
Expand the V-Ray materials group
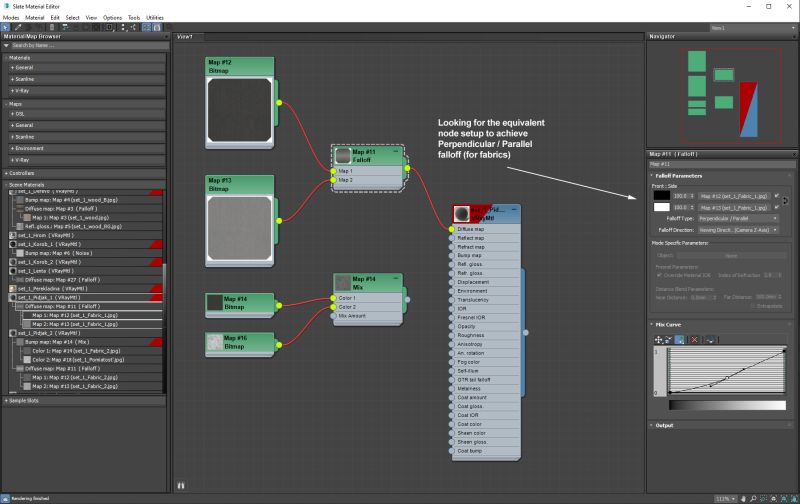(x=87, y=91)
